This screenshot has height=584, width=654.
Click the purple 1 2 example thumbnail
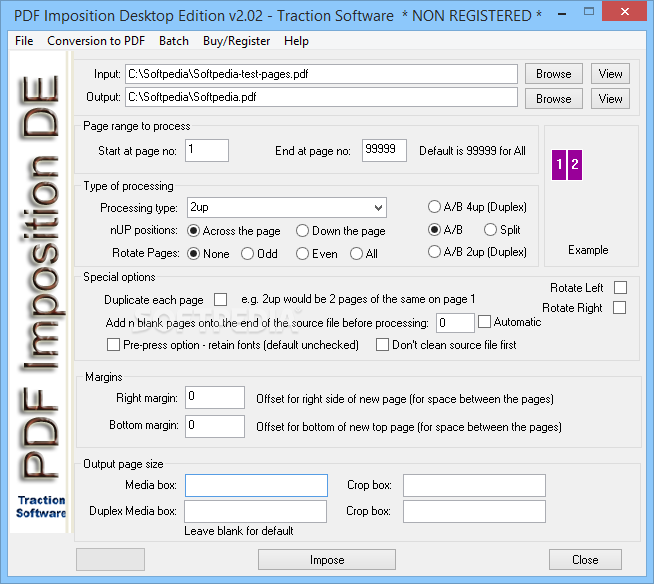567,165
